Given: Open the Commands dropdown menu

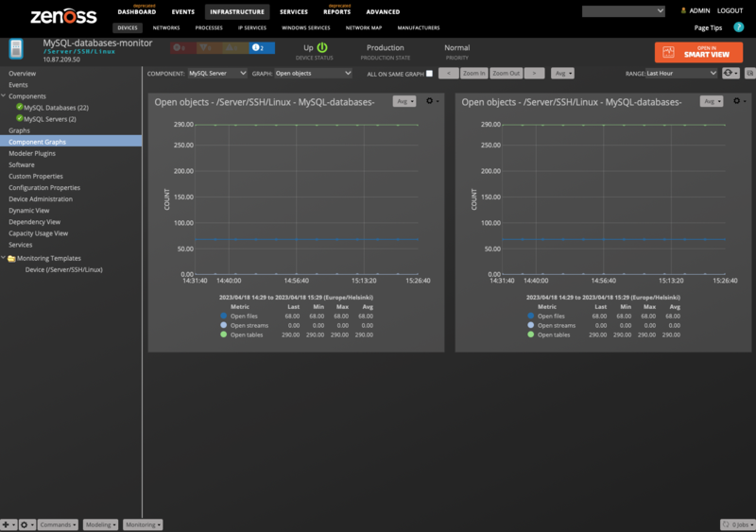Looking at the screenshot, I should click(x=58, y=524).
